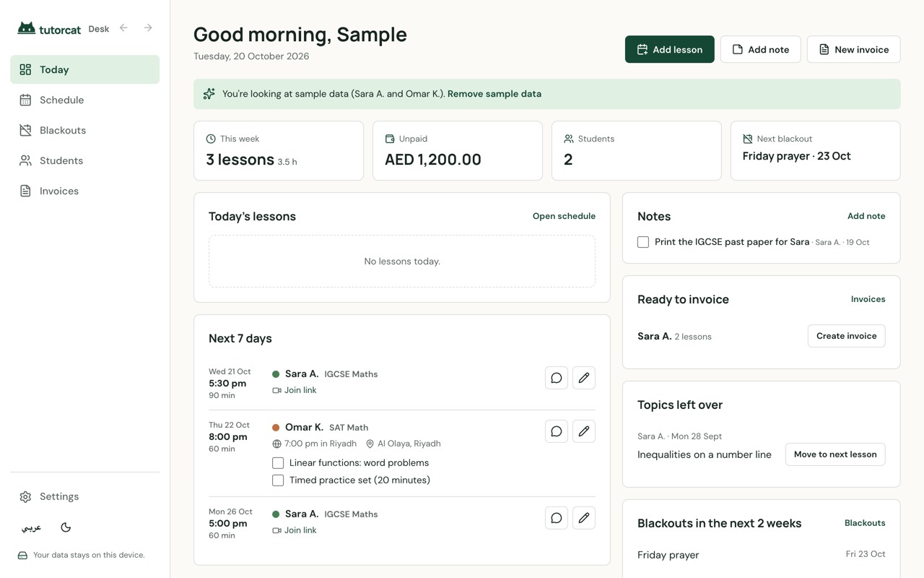Screen dimensions: 924x578
Task: Open the Today page in sidebar
Action: (x=85, y=69)
